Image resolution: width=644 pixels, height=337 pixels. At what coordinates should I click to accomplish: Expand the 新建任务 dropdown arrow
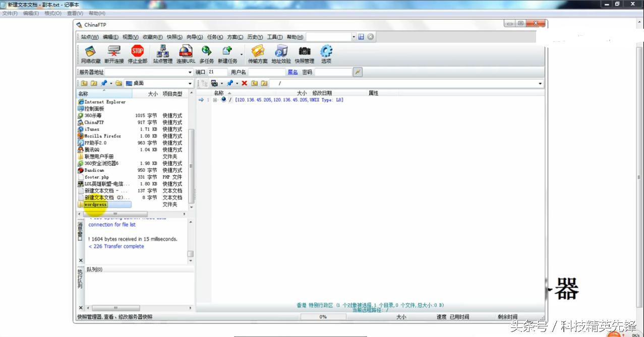[242, 54]
